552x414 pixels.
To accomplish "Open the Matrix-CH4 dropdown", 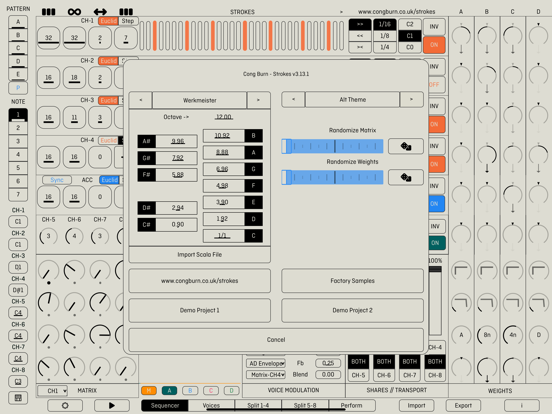I will pos(266,375).
